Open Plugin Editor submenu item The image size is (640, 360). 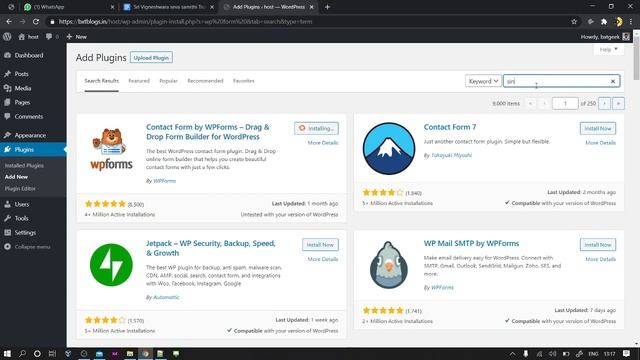click(x=20, y=189)
